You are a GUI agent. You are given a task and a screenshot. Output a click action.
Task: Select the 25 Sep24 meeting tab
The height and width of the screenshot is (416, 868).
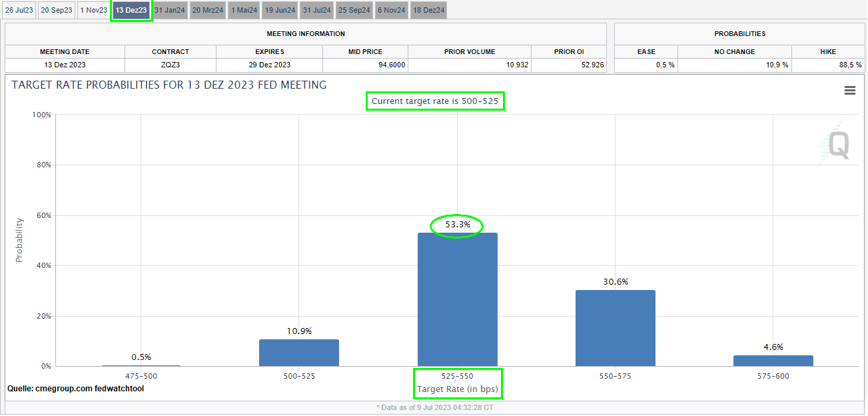354,10
